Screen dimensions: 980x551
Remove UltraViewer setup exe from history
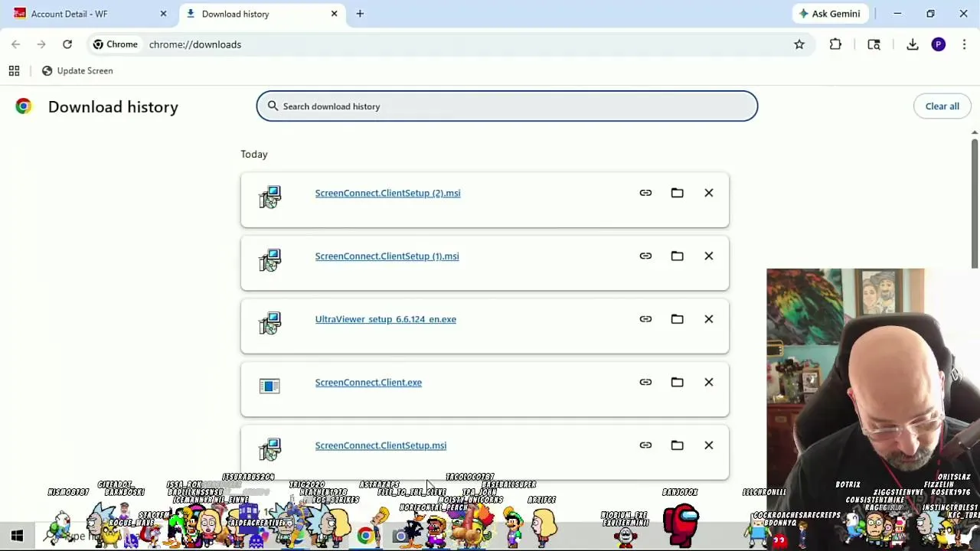point(708,319)
